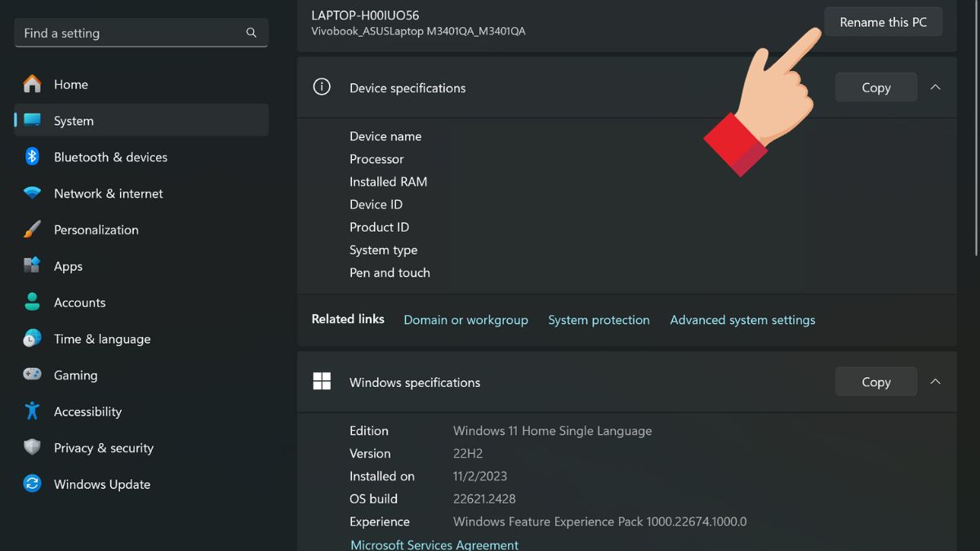Click the Personalization paintbrush icon
Screen dimensions: 980x551
pos(32,229)
